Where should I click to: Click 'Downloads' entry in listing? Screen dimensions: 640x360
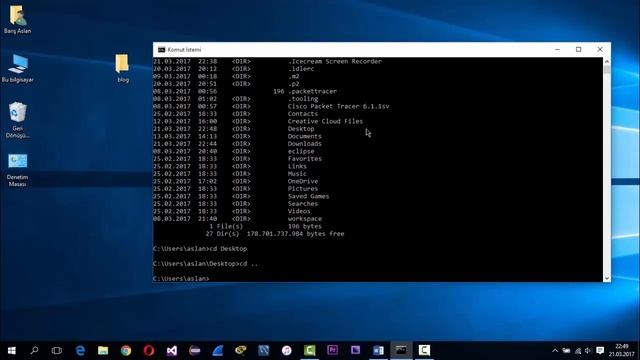(x=304, y=144)
